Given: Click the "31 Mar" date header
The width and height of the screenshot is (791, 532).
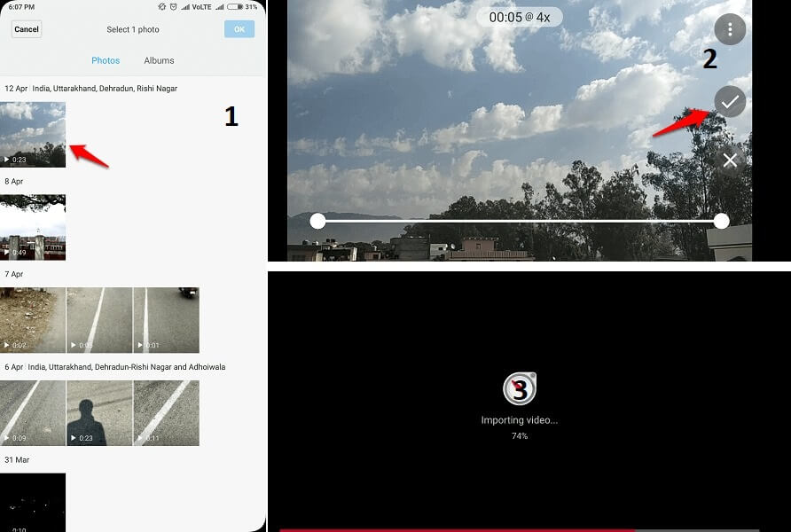Looking at the screenshot, I should (x=17, y=460).
